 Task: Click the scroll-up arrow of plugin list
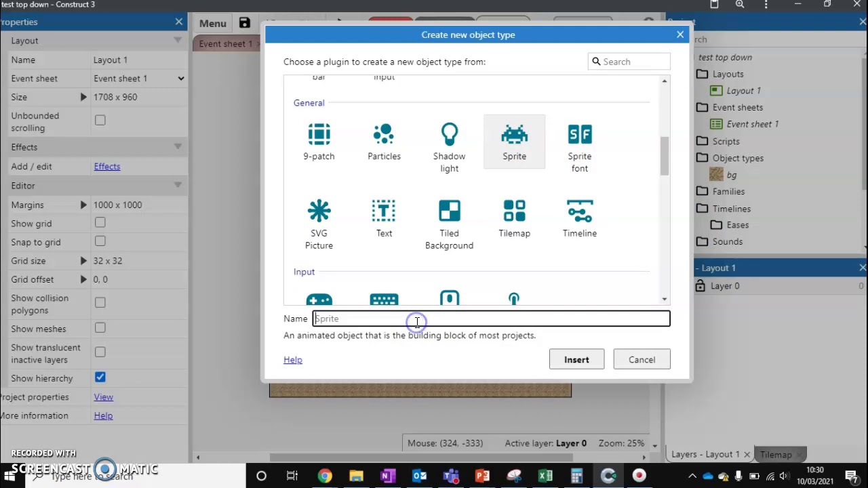pyautogui.click(x=665, y=81)
